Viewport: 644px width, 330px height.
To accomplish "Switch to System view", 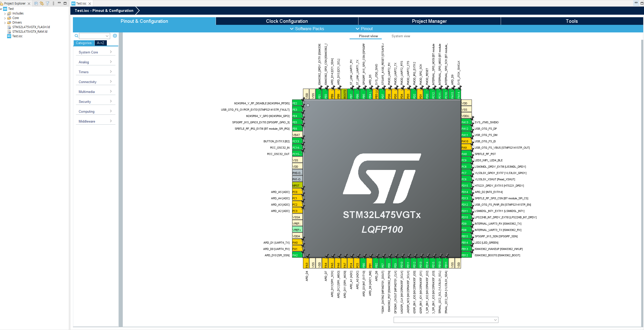I will [x=401, y=36].
